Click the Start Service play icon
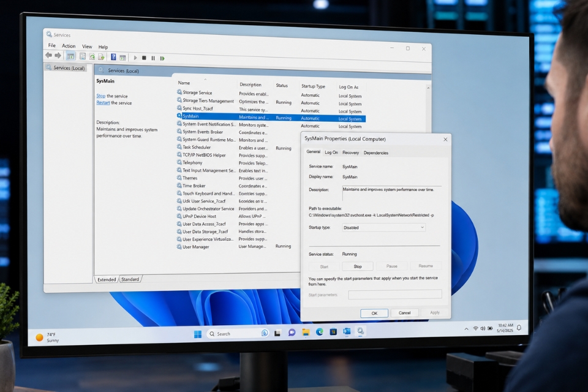588x392 pixels. pos(135,58)
